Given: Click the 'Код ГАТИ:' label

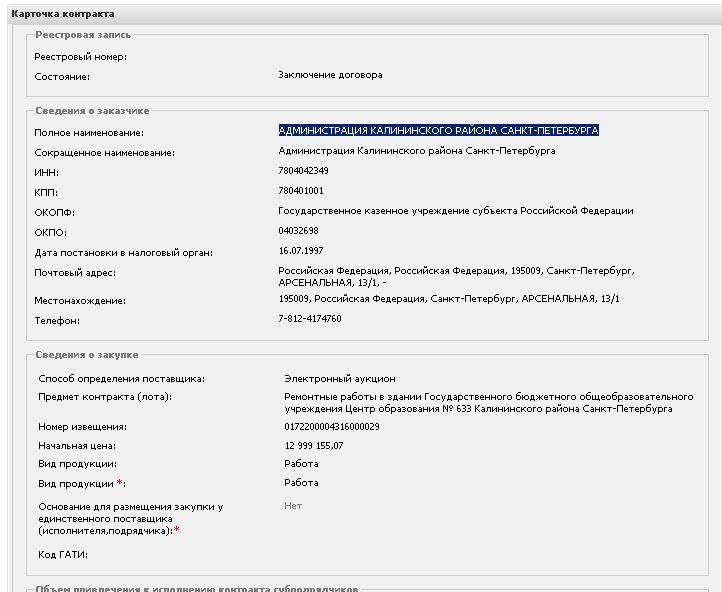Looking at the screenshot, I should (x=63, y=555).
